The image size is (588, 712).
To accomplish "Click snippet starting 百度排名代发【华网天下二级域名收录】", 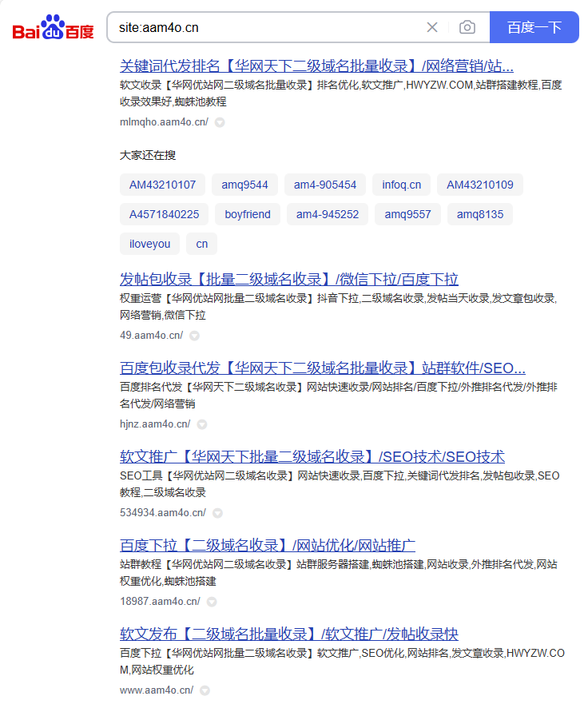I will [339, 395].
